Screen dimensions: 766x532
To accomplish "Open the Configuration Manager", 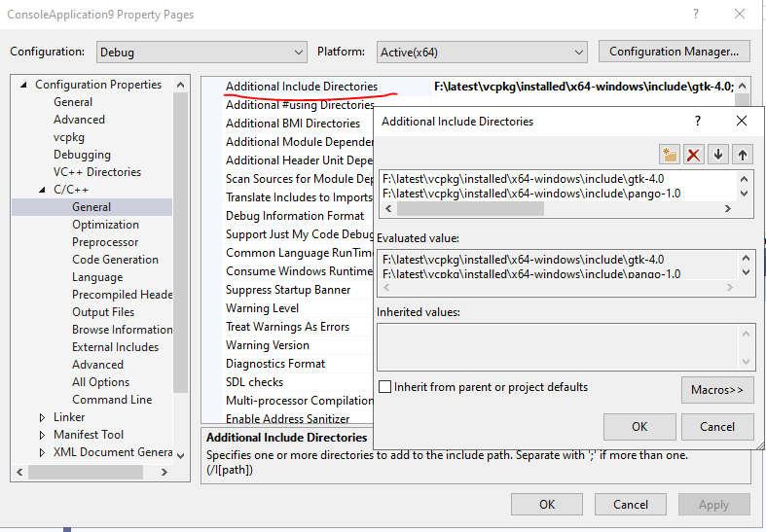I will pos(674,52).
